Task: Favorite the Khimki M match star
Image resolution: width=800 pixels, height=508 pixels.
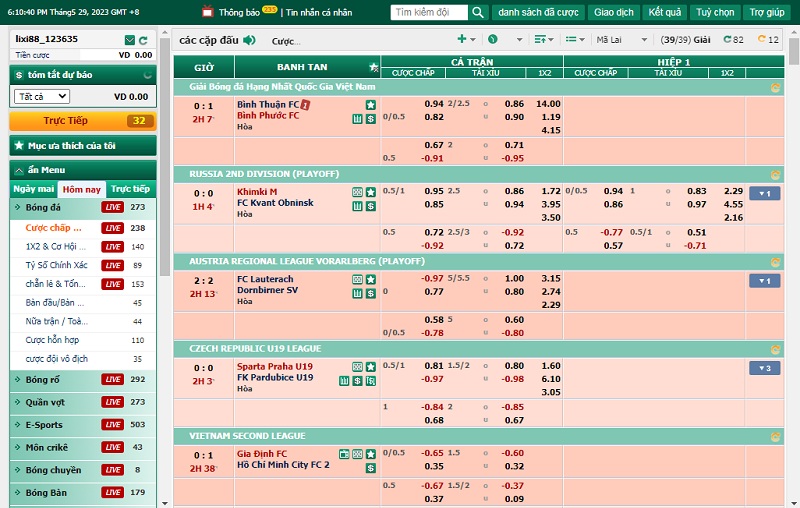Action: point(371,192)
